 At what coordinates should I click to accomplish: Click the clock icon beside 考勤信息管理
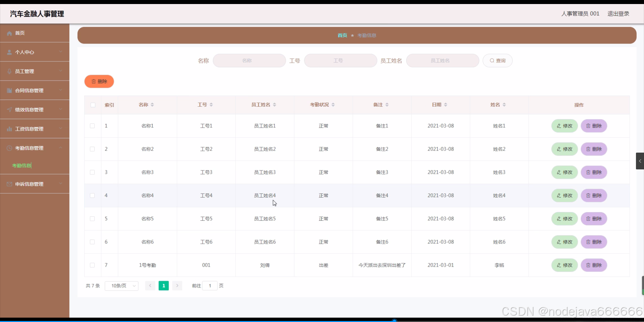(x=9, y=148)
